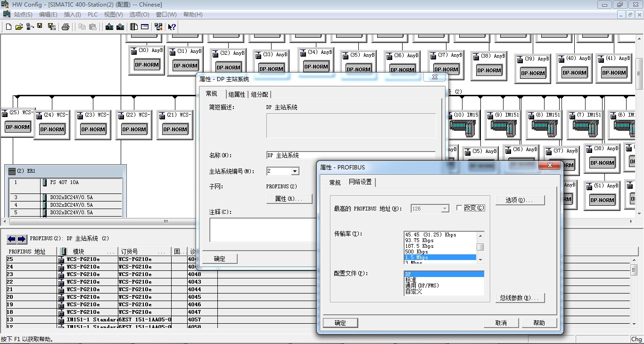Screen dimensions: 644x344
Task: Select the (7) IM151 station icon
Action: [x=586, y=125]
